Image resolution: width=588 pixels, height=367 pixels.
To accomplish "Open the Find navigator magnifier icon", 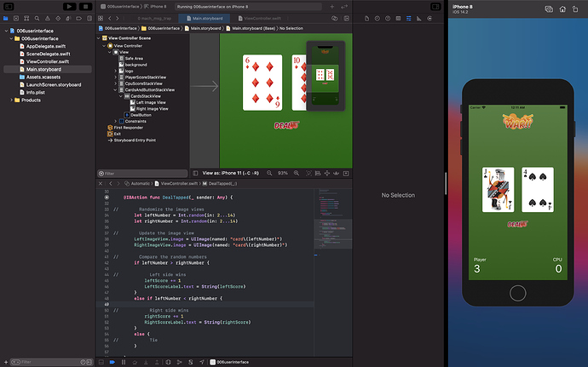I will 37,18.
